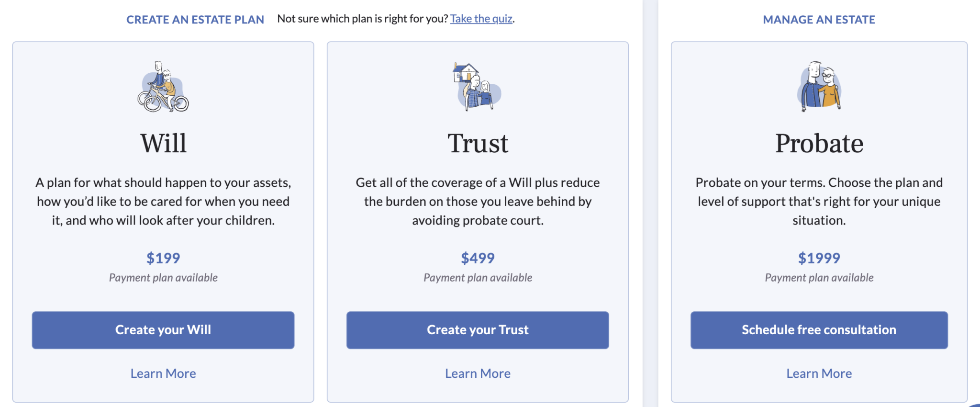Click Payment plan available under Will price
Viewport: 980px width, 407px height.
tap(163, 278)
